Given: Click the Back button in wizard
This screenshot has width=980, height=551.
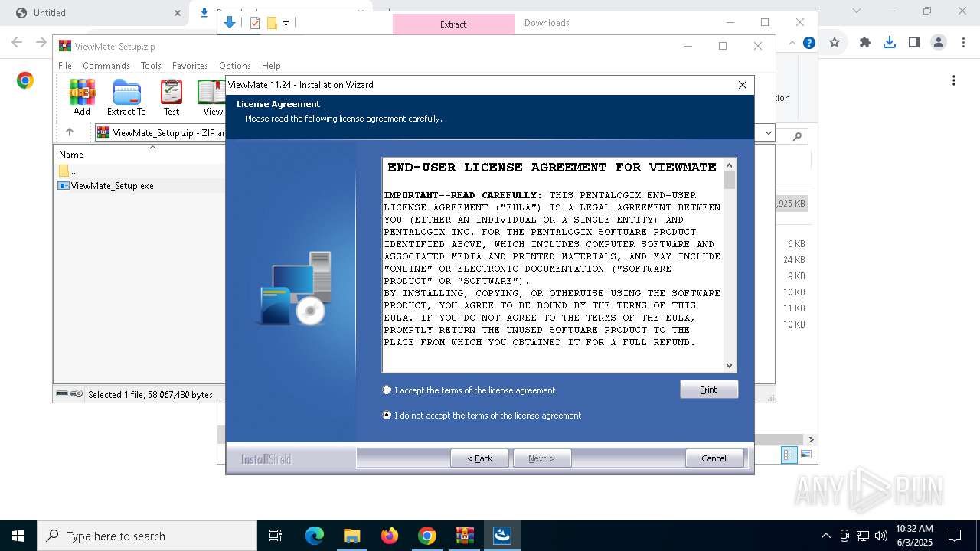Looking at the screenshot, I should (x=480, y=458).
